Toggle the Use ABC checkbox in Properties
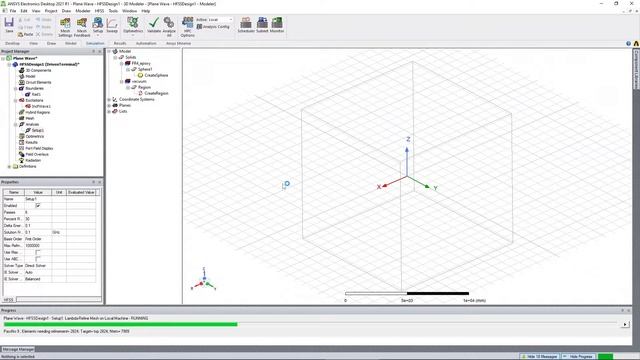The width and height of the screenshot is (640, 360). pyautogui.click(x=38, y=259)
